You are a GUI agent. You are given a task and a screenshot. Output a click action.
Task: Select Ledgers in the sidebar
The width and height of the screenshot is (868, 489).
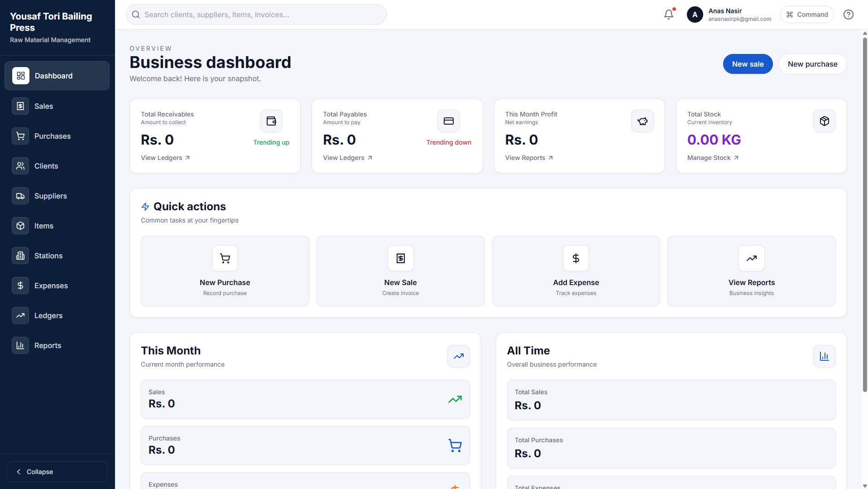[x=48, y=315]
